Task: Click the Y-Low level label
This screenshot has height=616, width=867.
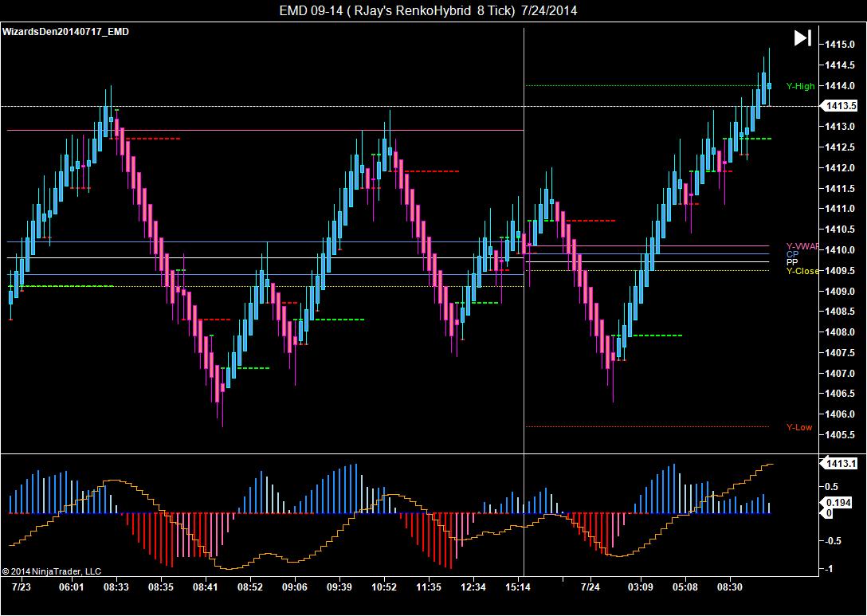Action: point(799,427)
